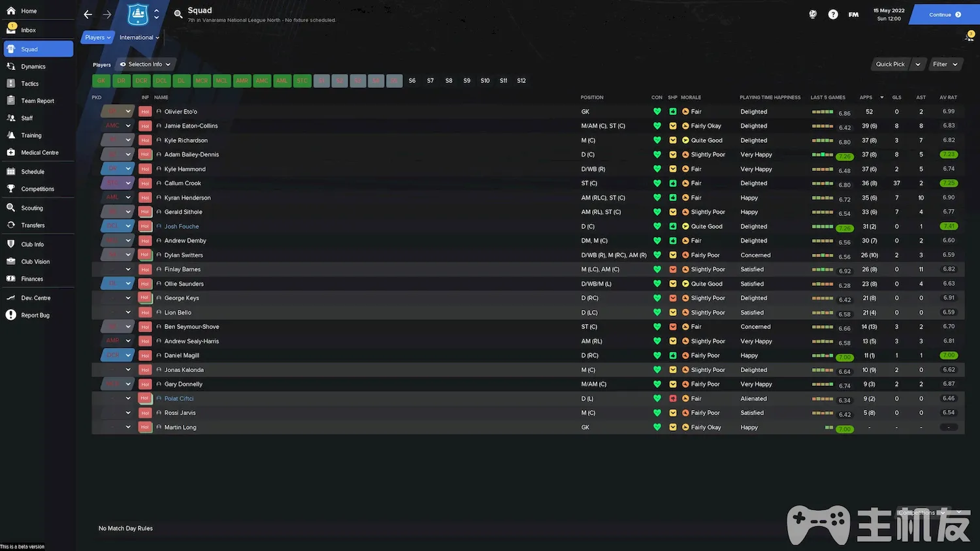Open search with the magnifying glass
This screenshot has height=551, width=980.
[x=178, y=14]
